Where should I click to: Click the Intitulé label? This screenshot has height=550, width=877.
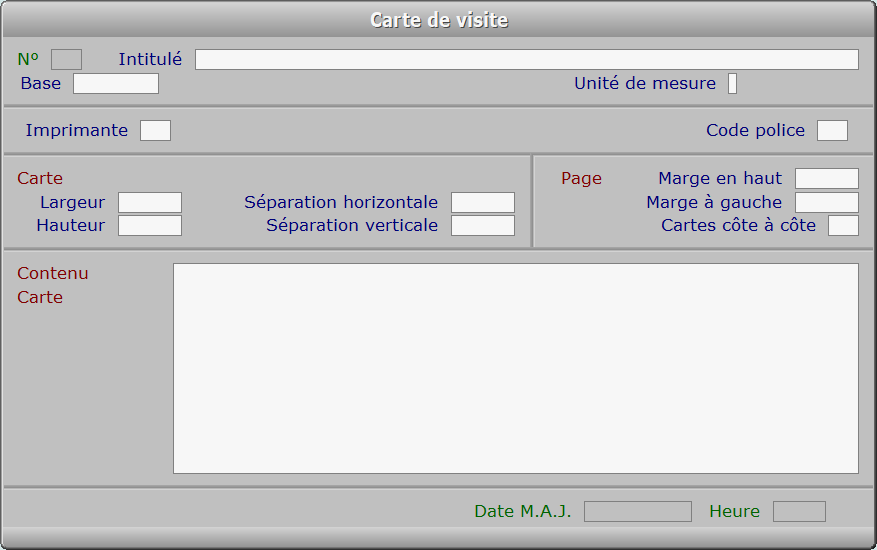[150, 59]
